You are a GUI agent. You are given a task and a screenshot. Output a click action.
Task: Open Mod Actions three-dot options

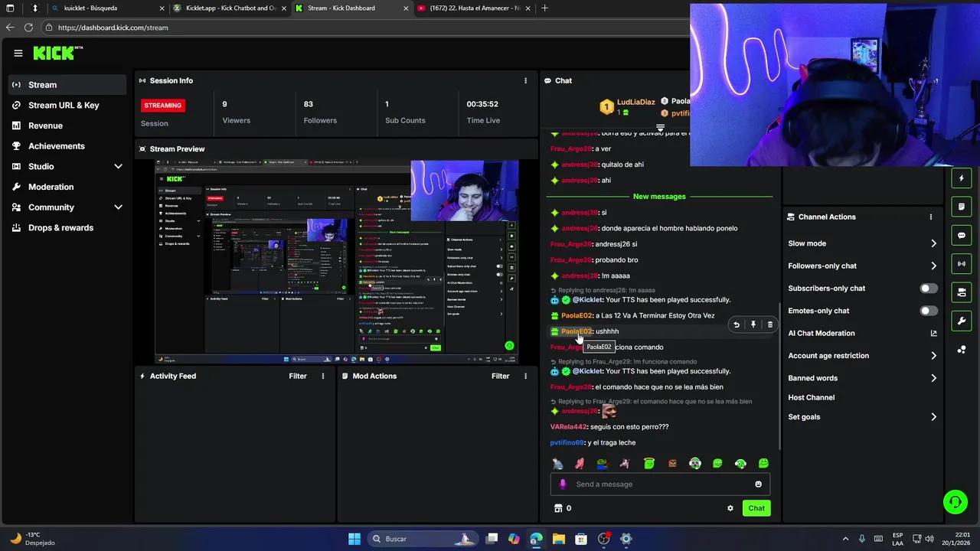coord(525,376)
